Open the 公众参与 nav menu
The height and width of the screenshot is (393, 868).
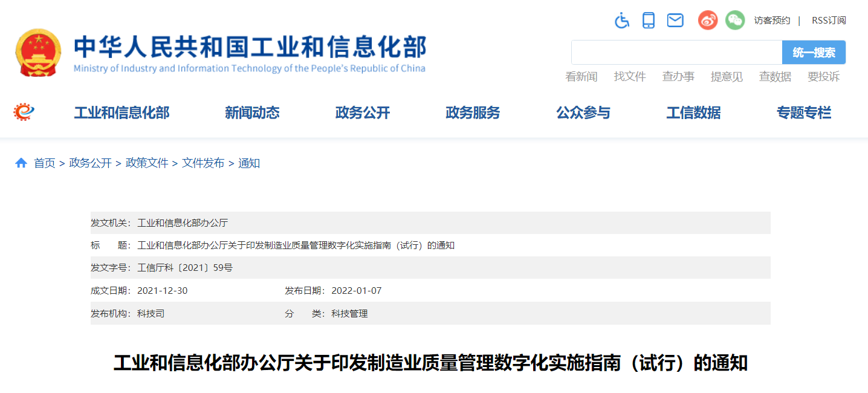tap(583, 112)
